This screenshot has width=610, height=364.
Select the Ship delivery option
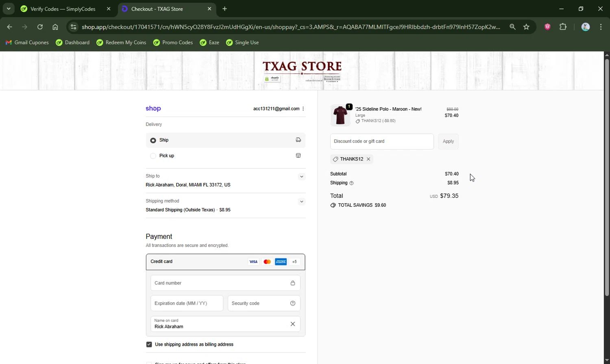226,140
